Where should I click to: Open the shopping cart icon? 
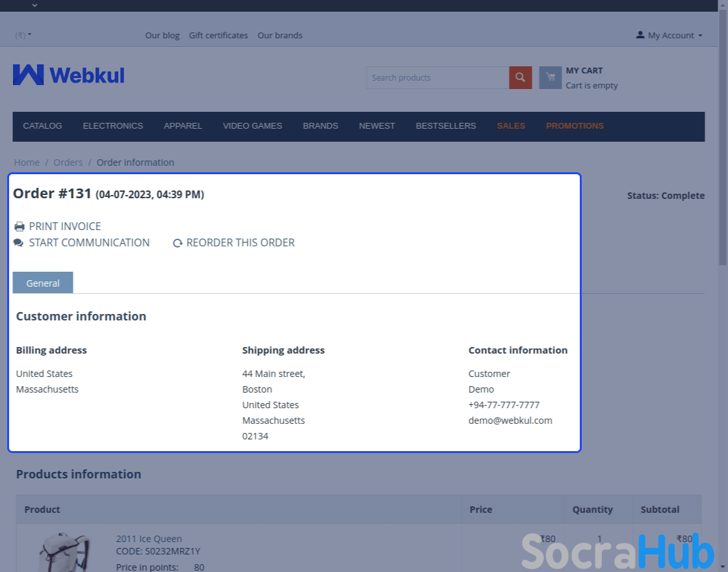[550, 77]
